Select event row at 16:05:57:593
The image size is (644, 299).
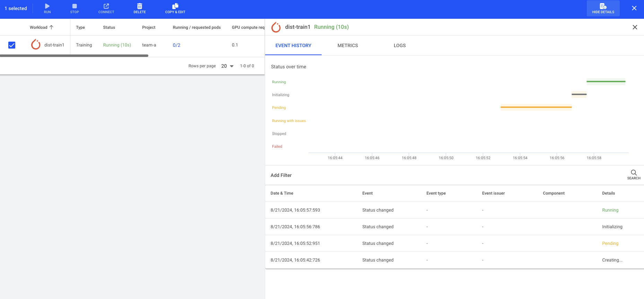pyautogui.click(x=454, y=210)
